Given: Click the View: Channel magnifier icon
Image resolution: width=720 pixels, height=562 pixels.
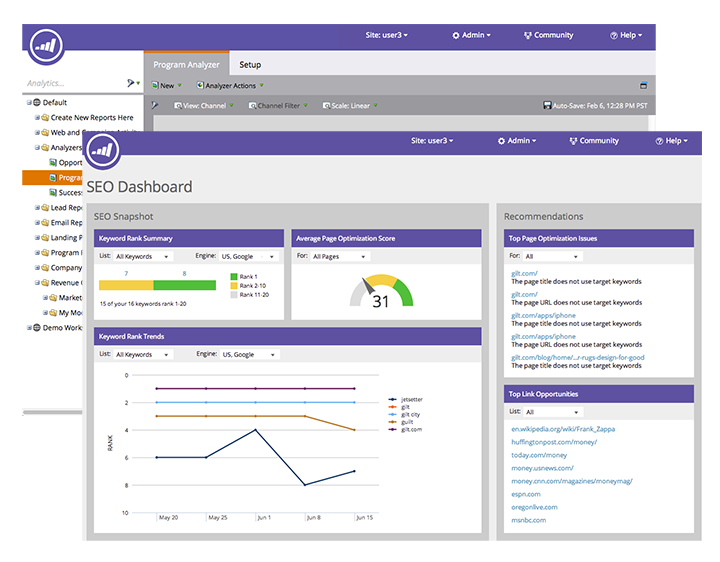Looking at the screenshot, I should coord(178,106).
